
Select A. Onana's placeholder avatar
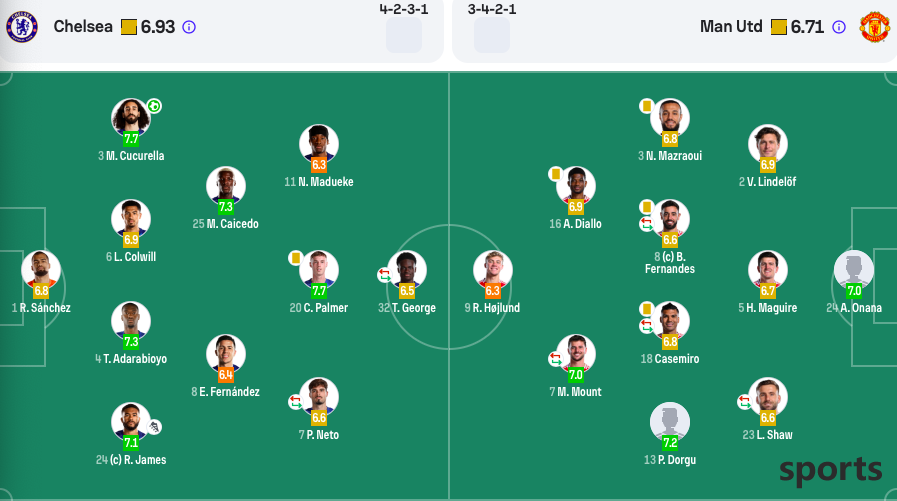pos(854,269)
